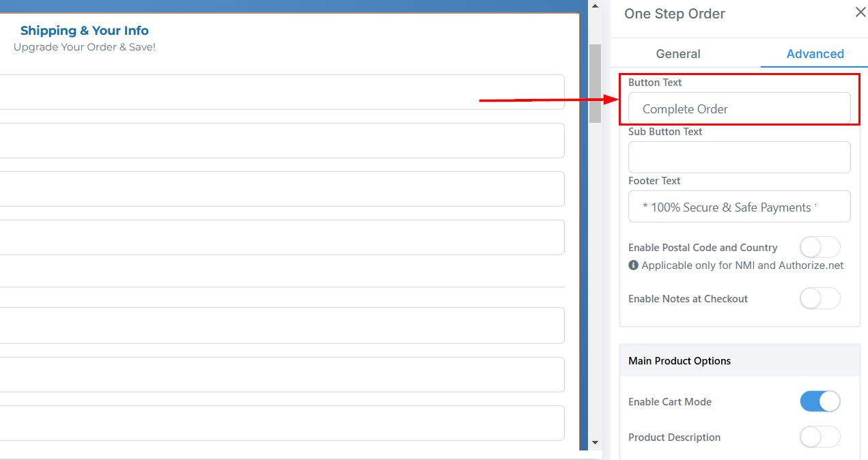Click the One Step Order panel title
Screen dimensions: 868x460
coord(674,14)
